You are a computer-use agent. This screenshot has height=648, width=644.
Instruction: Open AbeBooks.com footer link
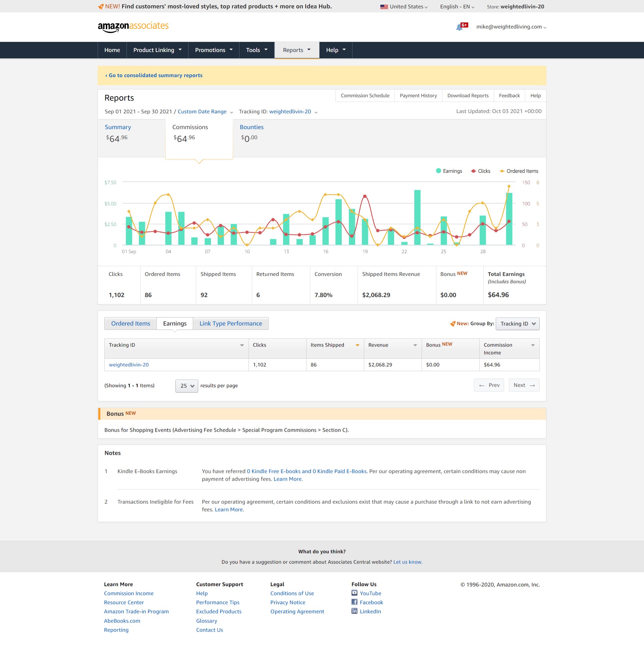122,621
